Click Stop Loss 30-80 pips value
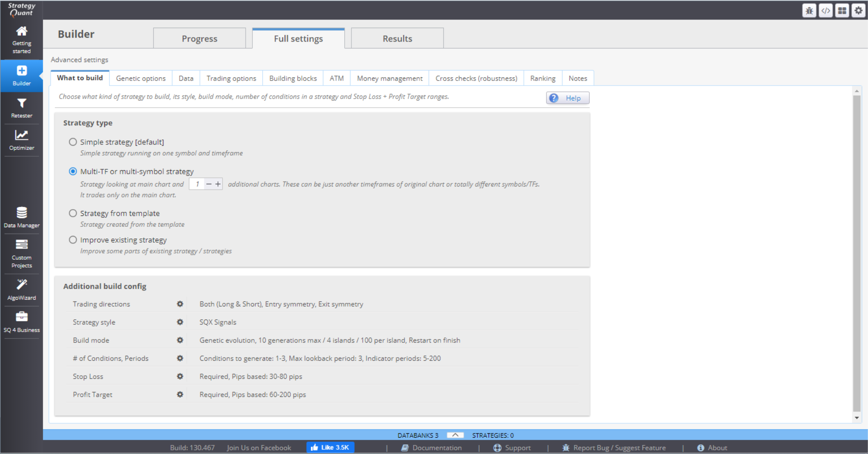The height and width of the screenshot is (454, 868). coord(251,377)
